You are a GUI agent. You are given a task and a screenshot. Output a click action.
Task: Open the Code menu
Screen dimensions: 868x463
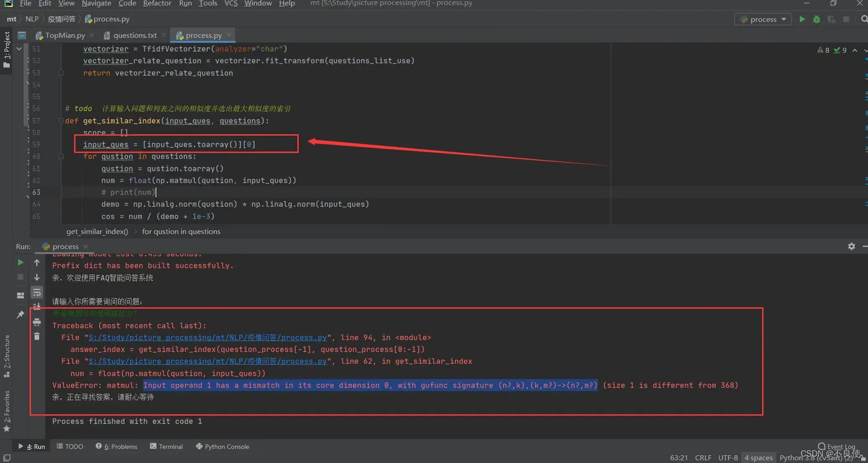127,3
